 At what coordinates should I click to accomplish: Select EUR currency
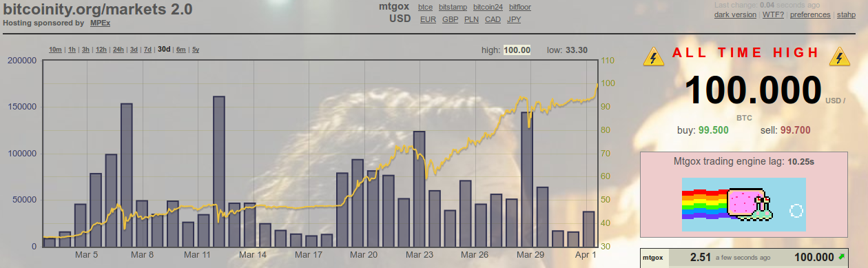click(x=428, y=19)
